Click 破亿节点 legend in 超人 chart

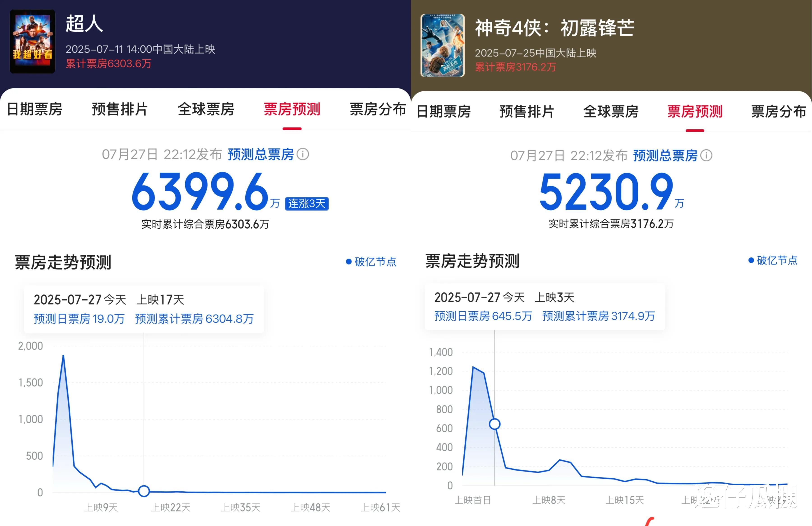tap(371, 262)
